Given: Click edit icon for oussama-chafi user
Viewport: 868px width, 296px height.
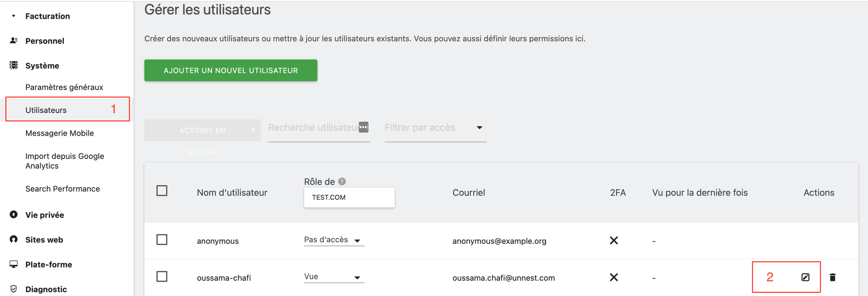Looking at the screenshot, I should click(805, 277).
